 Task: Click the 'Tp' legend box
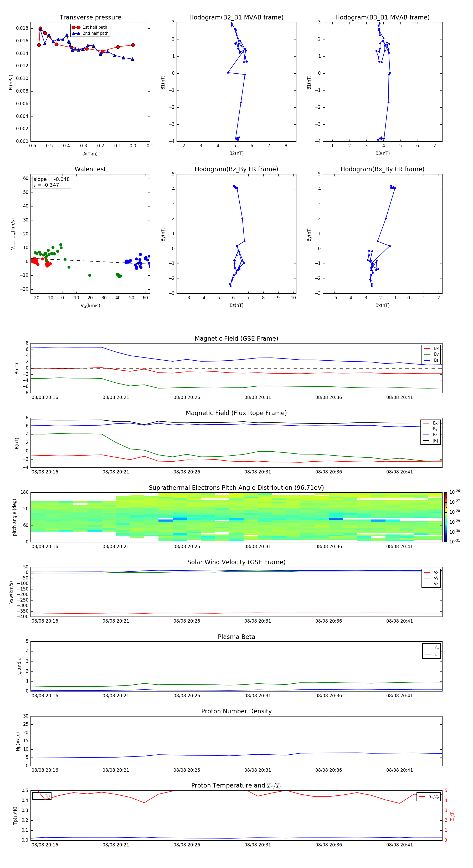point(42,796)
